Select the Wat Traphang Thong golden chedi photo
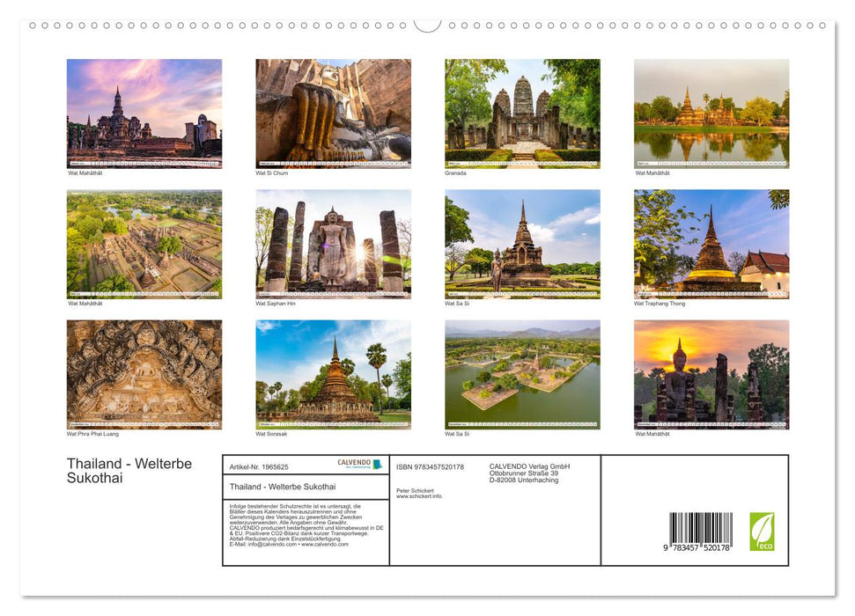This screenshot has height=616, width=855. point(711,244)
